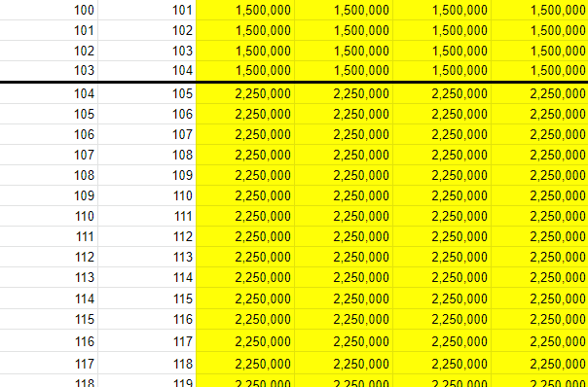588x387 pixels.
Task: Select the 116 cell left of 117
Action: [49, 340]
